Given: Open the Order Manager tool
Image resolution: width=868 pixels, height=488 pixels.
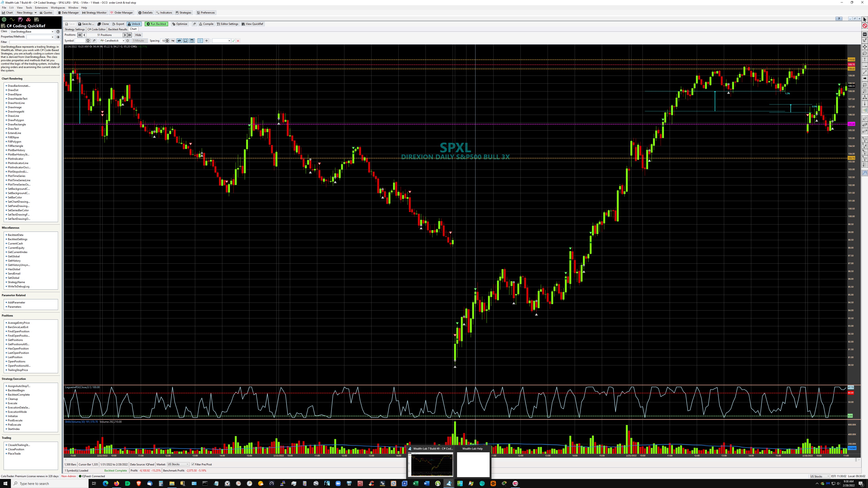Looking at the screenshot, I should 122,13.
